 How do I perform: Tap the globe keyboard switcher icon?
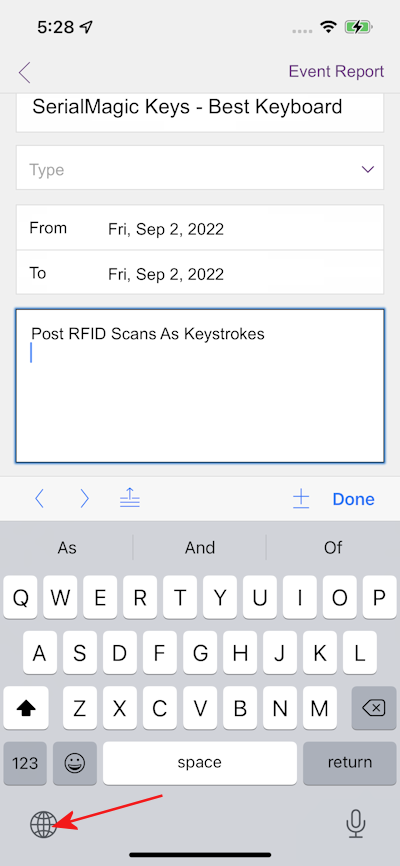point(44,825)
